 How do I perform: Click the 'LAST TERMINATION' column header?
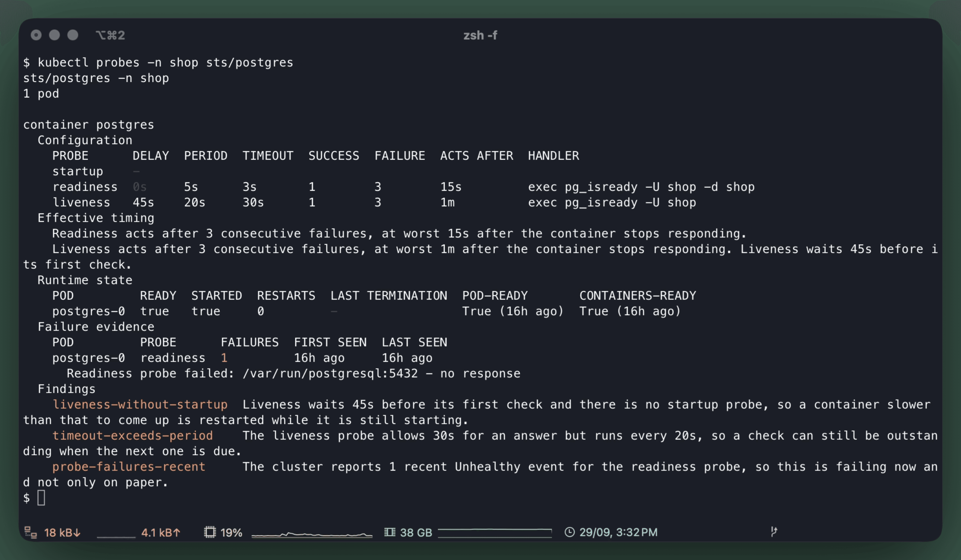[x=389, y=296]
